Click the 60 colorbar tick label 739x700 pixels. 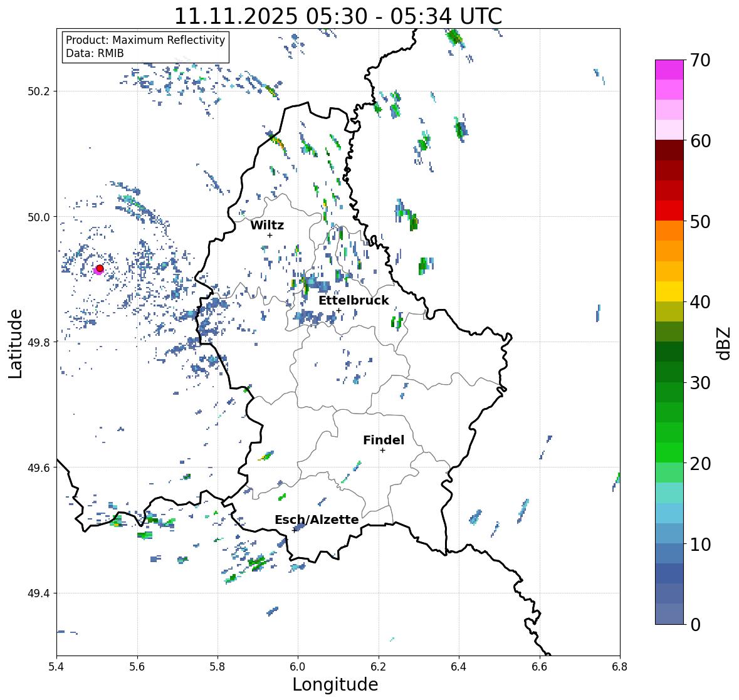pyautogui.click(x=700, y=141)
